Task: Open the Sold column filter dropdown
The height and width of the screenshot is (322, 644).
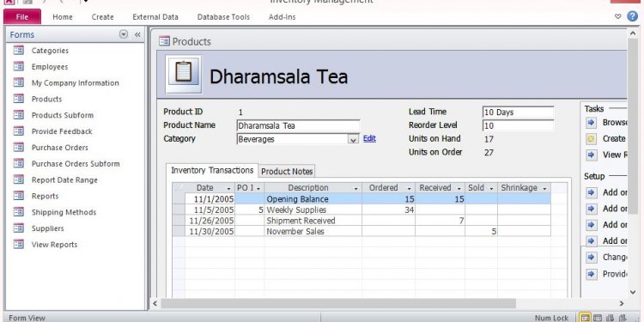Action: point(491,189)
